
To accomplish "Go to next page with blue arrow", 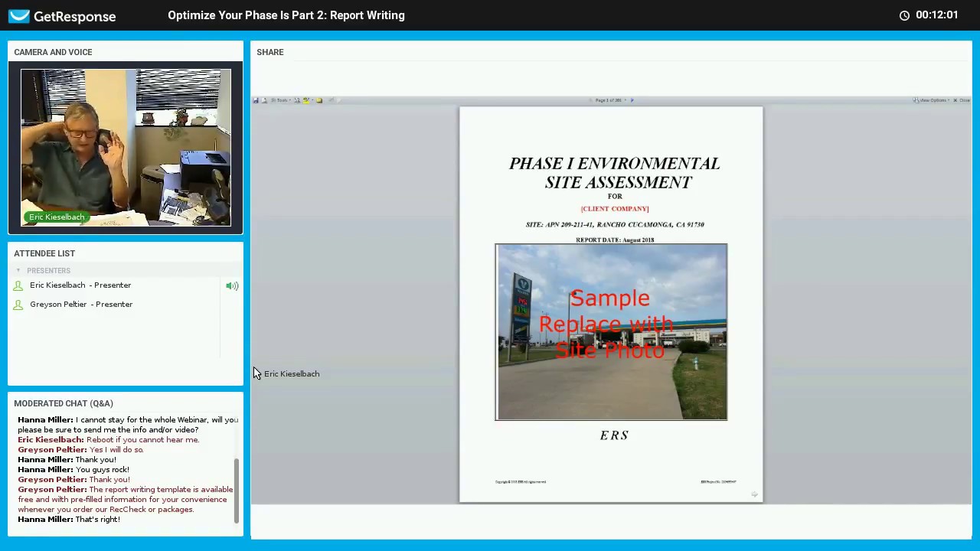I will click(x=632, y=100).
